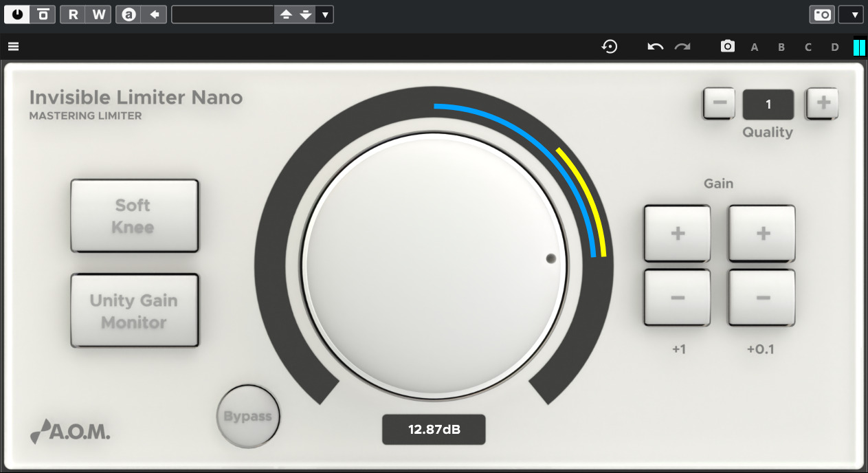Click the Quality label
The image size is (868, 473).
(x=768, y=133)
